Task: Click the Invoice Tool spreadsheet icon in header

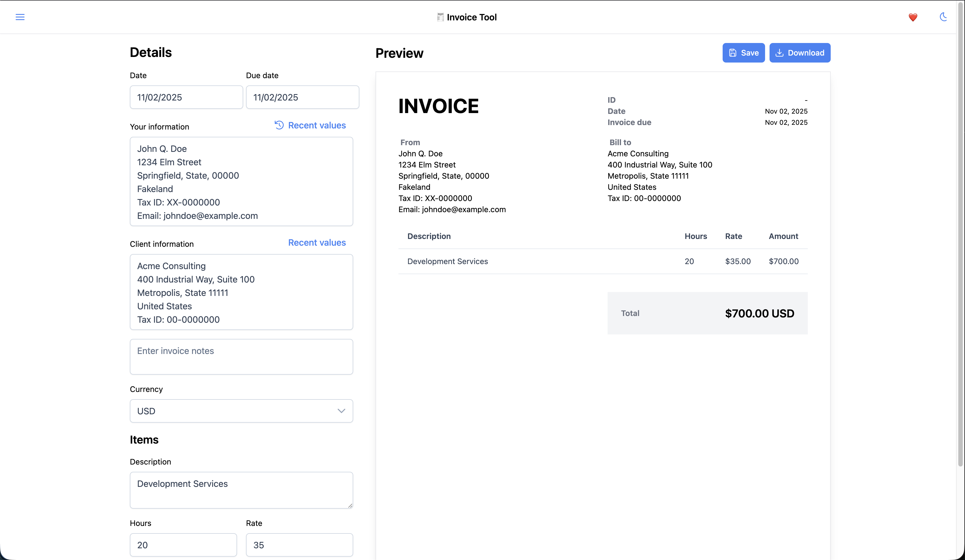Action: pyautogui.click(x=439, y=17)
